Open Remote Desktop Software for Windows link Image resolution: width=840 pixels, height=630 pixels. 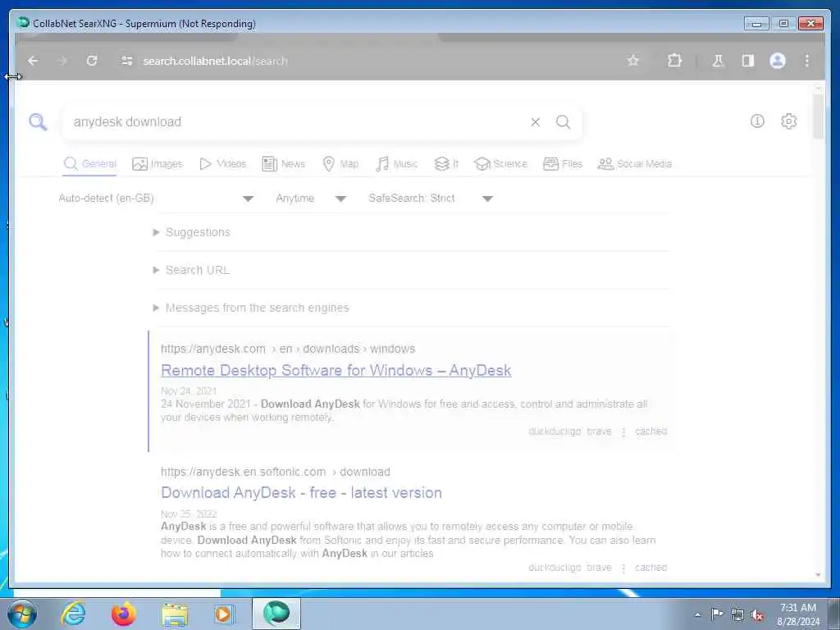click(336, 371)
